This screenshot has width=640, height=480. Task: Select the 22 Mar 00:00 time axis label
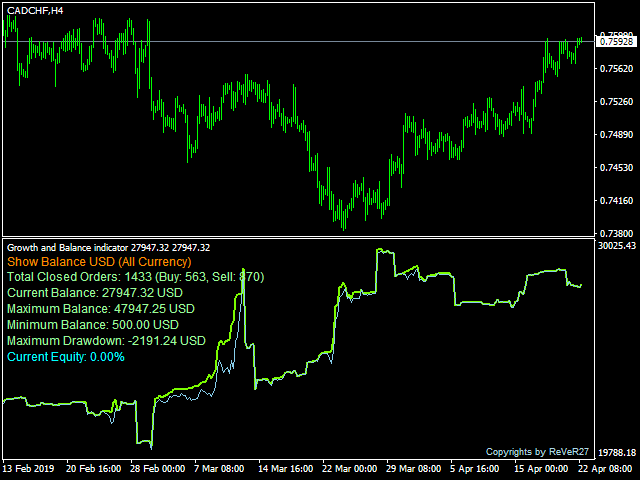[x=349, y=469]
